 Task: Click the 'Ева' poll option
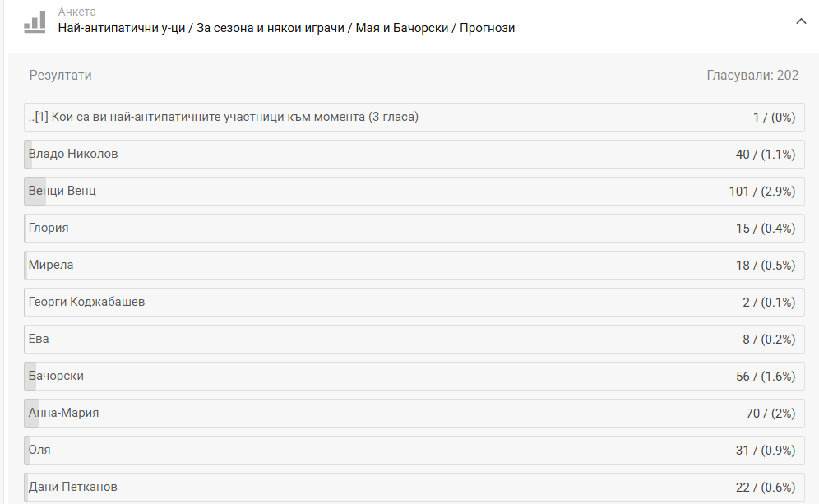(39, 339)
